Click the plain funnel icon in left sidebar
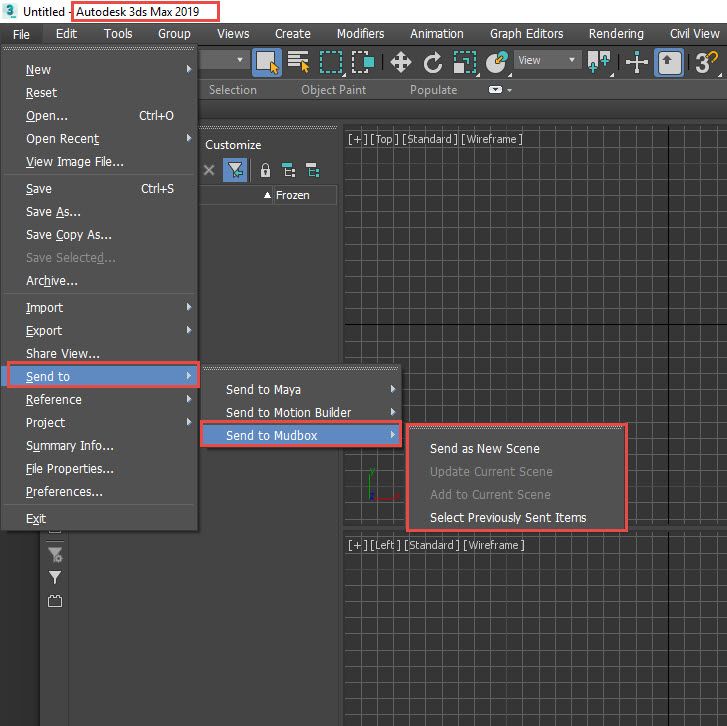 55,577
